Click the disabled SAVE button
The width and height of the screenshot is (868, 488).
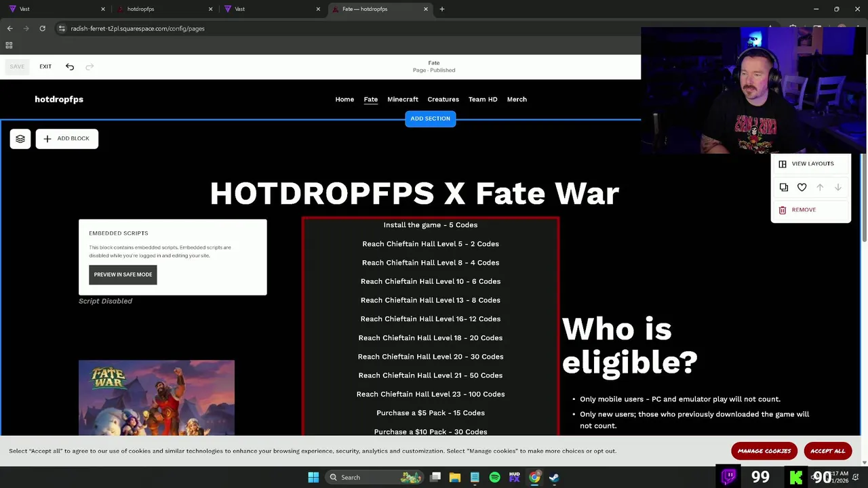point(17,66)
